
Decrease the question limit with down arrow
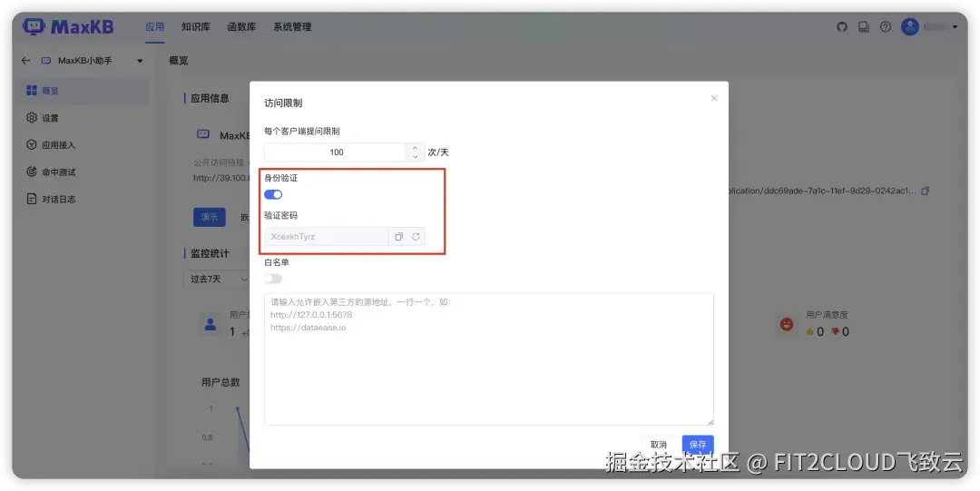tap(415, 156)
